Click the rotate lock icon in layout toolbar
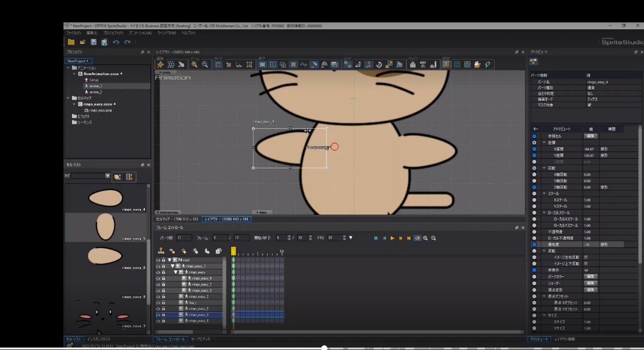644x350 pixels. (378, 64)
